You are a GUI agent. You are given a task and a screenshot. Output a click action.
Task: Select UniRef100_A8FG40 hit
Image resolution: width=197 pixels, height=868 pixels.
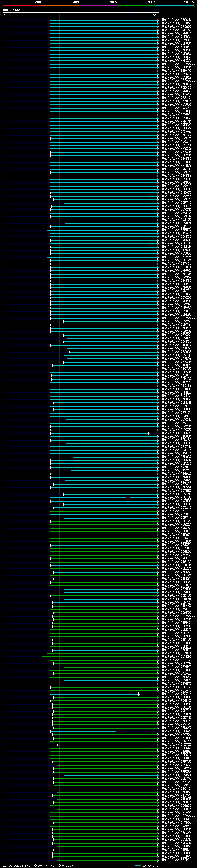(176, 748)
